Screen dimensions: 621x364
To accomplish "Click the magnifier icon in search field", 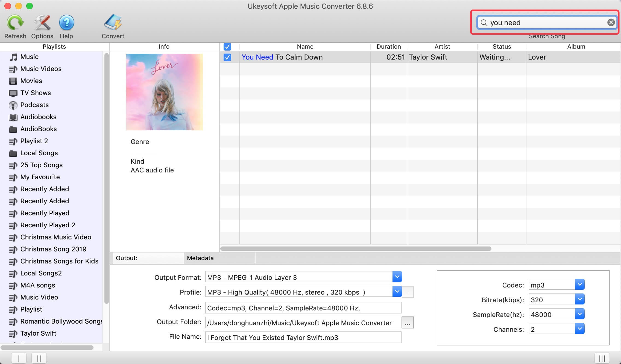I will point(484,23).
